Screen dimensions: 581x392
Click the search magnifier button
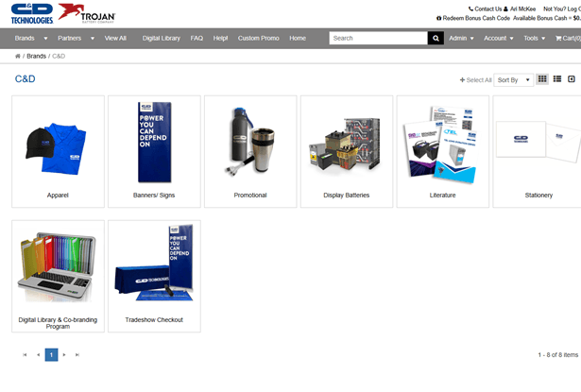pyautogui.click(x=436, y=38)
